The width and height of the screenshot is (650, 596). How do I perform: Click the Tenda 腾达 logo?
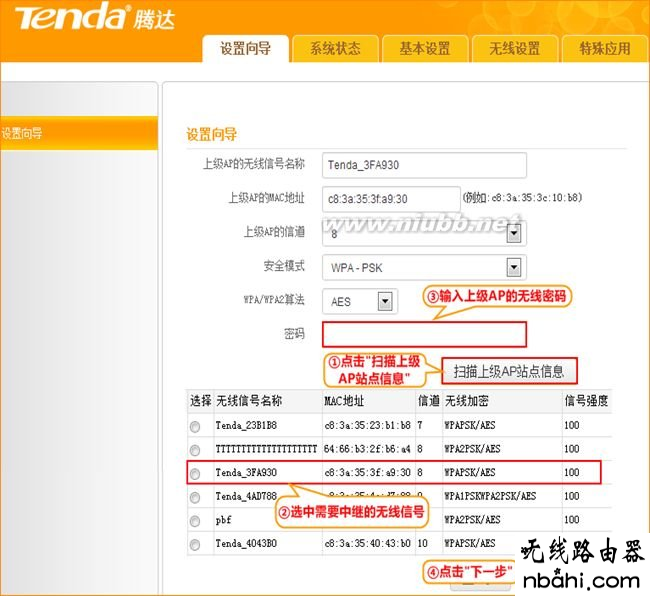click(95, 17)
